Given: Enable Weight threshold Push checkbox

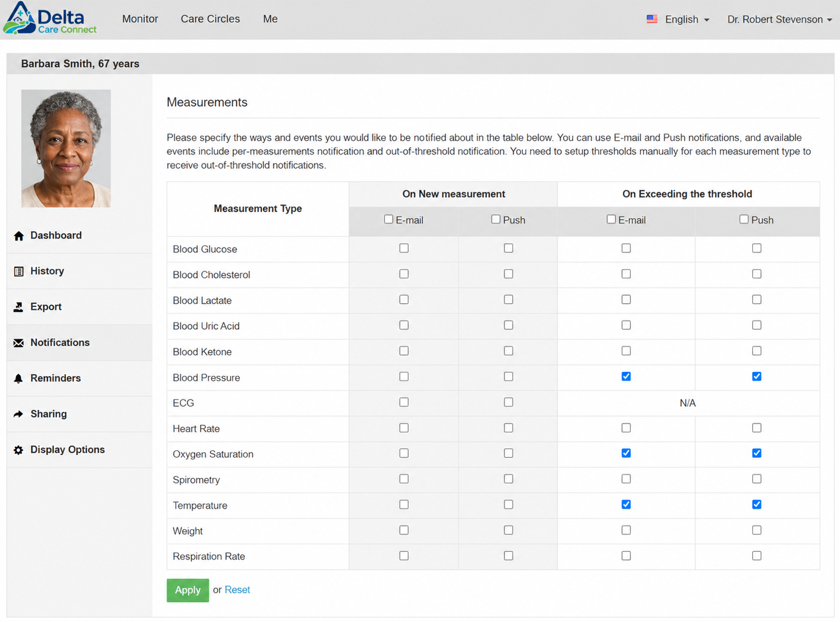Looking at the screenshot, I should point(757,530).
